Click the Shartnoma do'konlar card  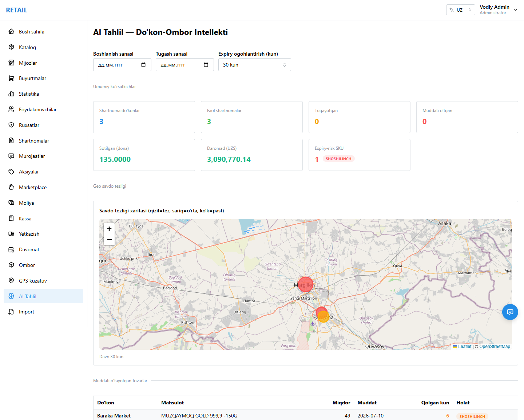tap(144, 117)
